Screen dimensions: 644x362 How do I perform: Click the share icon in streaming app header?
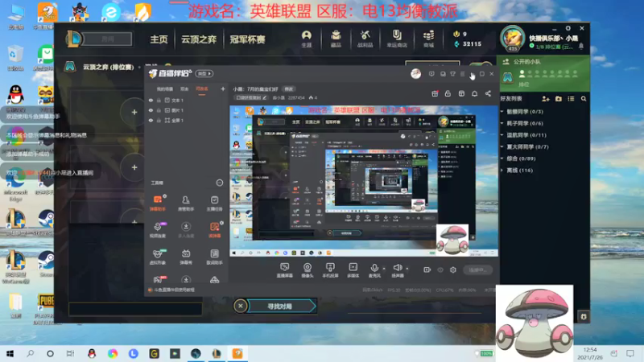(488, 93)
